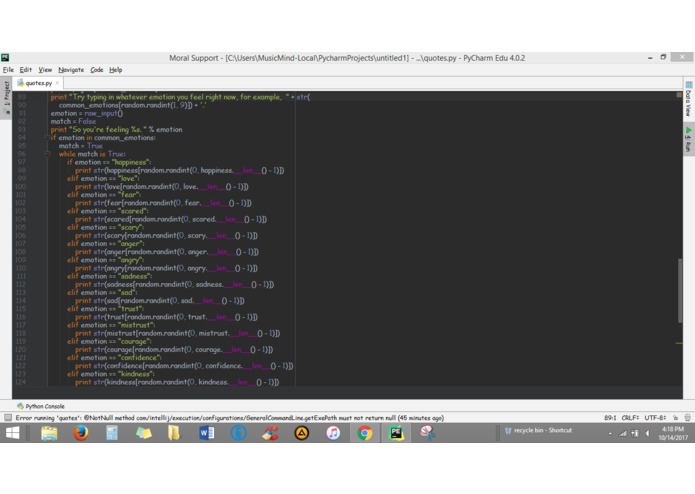
Task: Open iTunes from the taskbar
Action: click(x=333, y=433)
